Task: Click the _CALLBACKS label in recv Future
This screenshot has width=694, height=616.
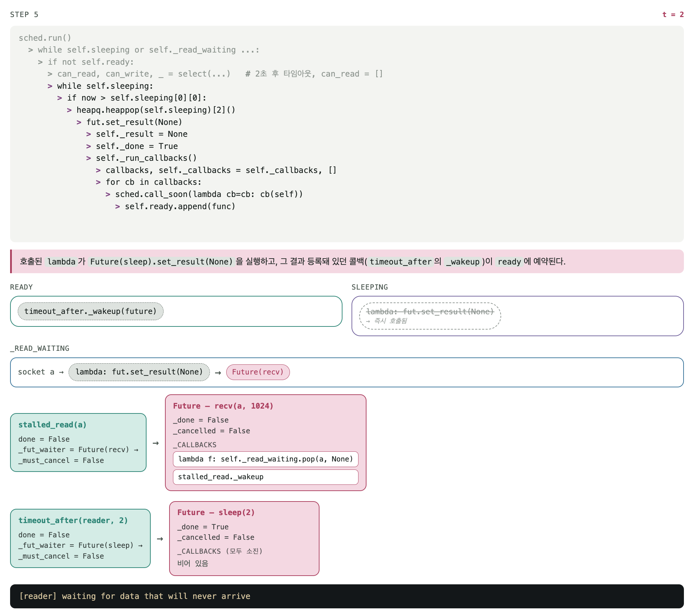Action: (x=195, y=445)
